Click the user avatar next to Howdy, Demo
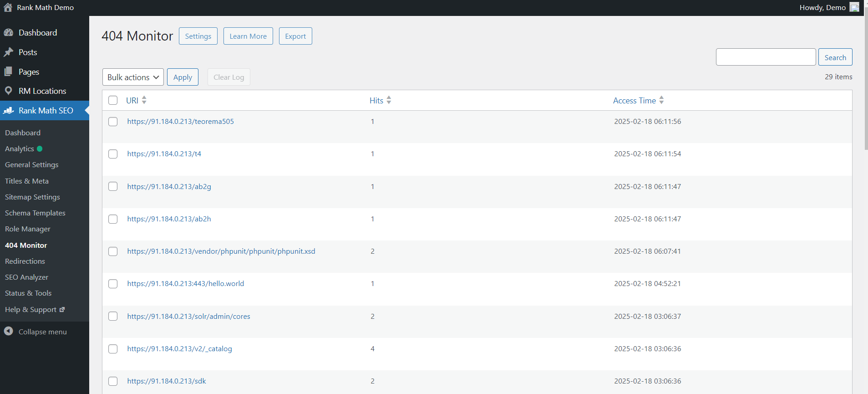Screen dimensions: 868x394 click(854, 7)
